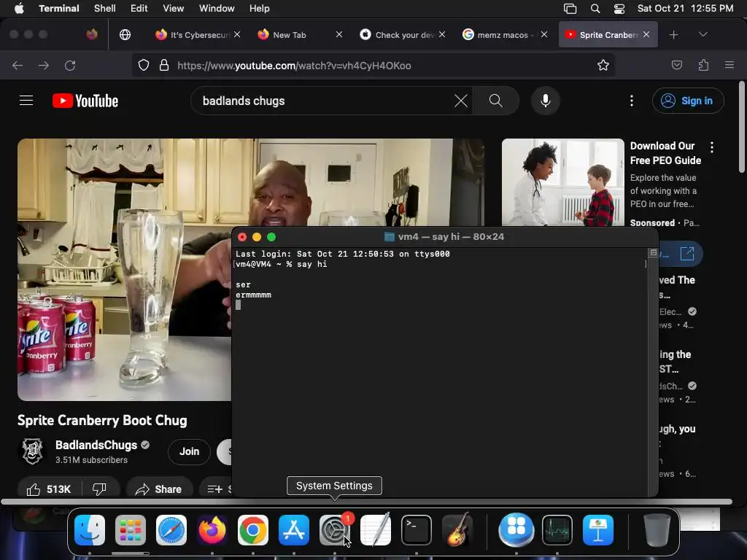Launch GarageBand from the Dock
The width and height of the screenshot is (747, 560).
tap(457, 530)
